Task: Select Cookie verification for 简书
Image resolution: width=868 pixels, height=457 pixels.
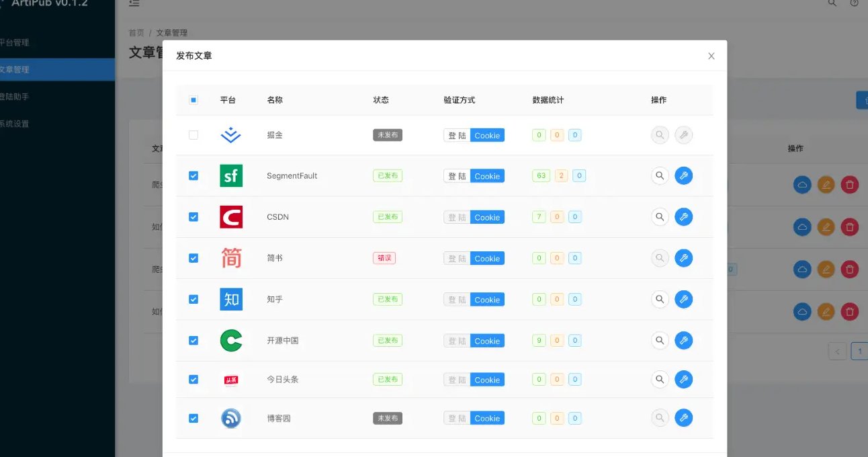Action: point(487,258)
